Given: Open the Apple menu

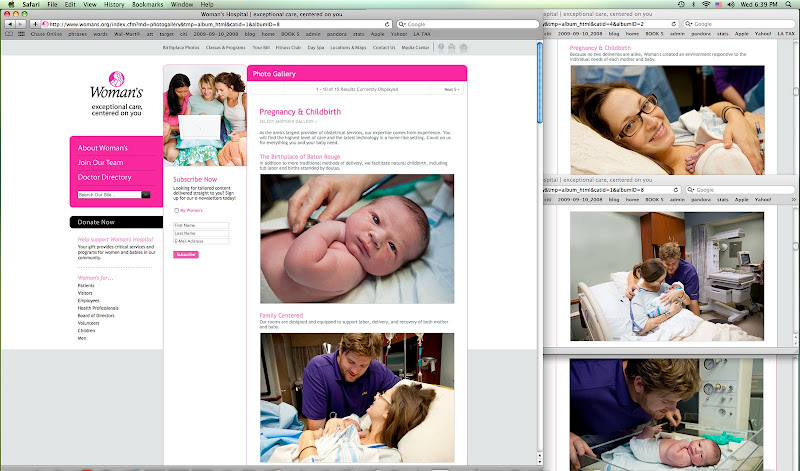Looking at the screenshot, I should pos(11,4).
